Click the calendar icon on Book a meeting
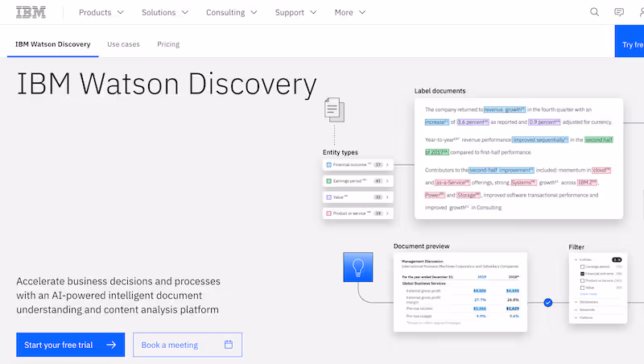Image resolution: width=644 pixels, height=364 pixels. (x=229, y=345)
